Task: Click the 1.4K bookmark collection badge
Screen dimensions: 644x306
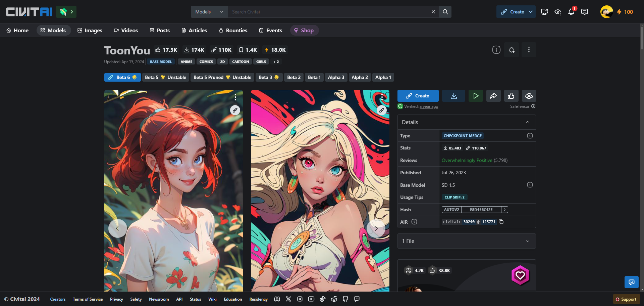Action: [248, 50]
